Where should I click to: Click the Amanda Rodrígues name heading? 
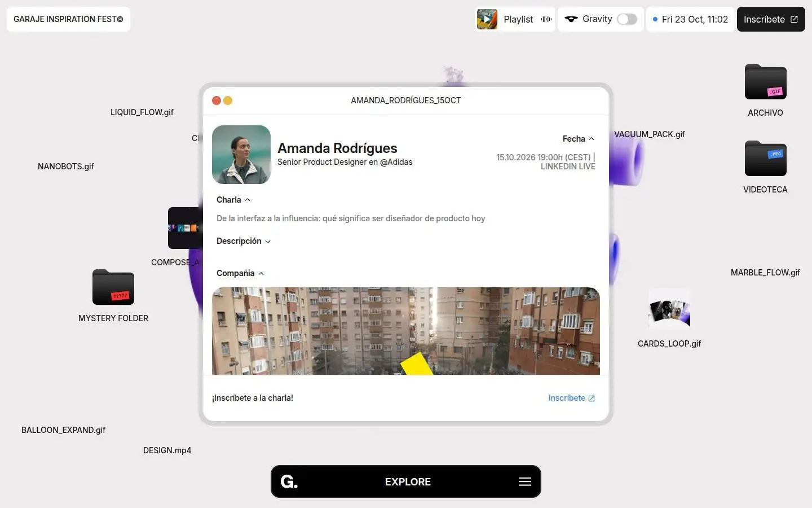(x=337, y=148)
